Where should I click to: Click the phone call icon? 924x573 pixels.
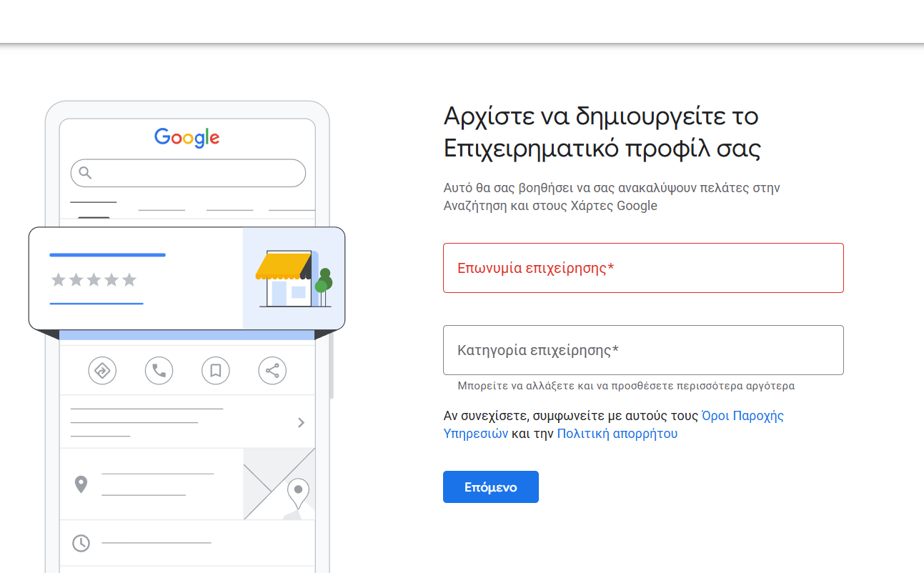(159, 370)
